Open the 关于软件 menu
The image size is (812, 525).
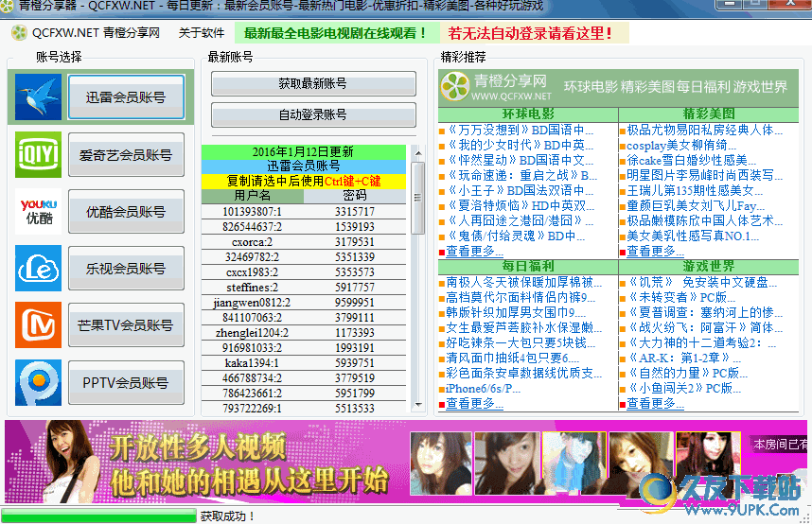(x=202, y=33)
